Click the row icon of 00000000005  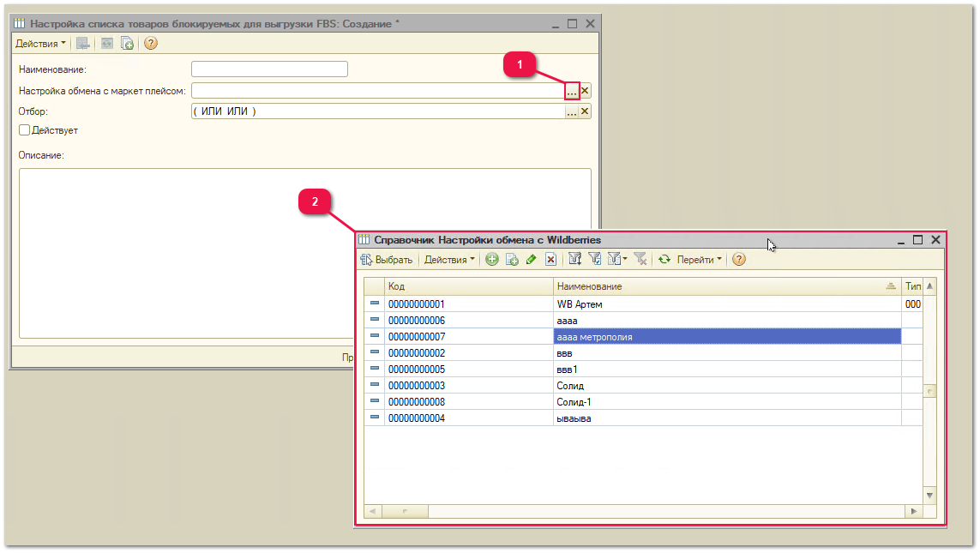pyautogui.click(x=375, y=369)
